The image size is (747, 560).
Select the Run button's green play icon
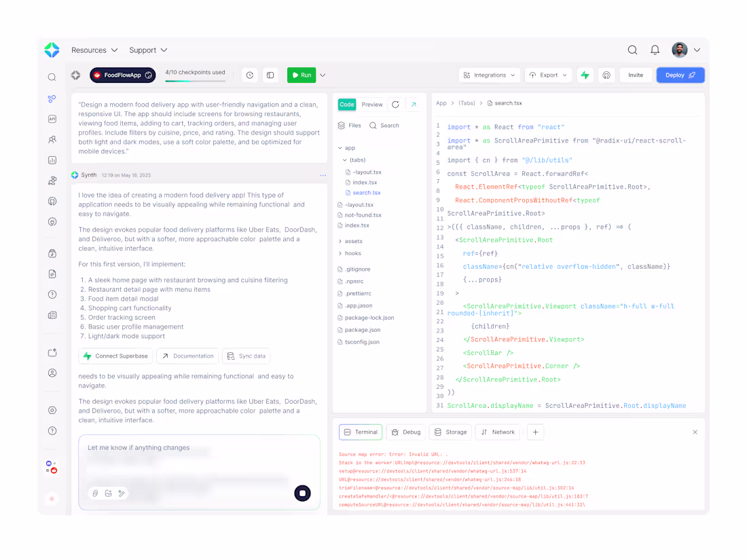click(295, 75)
